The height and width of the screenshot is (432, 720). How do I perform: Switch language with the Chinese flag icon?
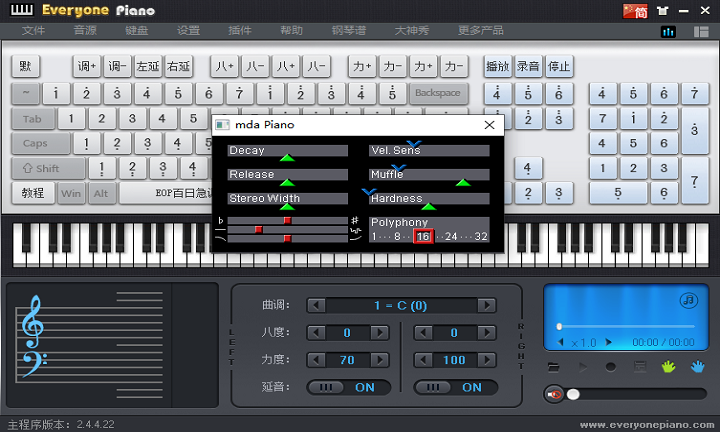pyautogui.click(x=636, y=11)
